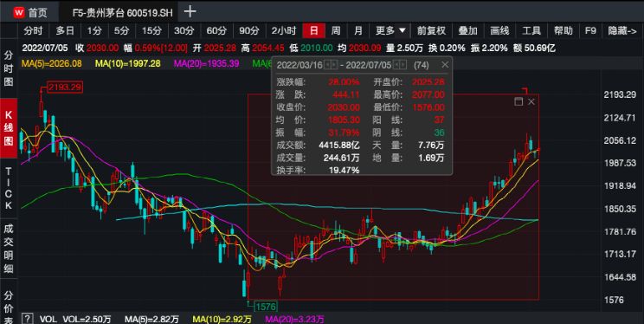Image resolution: width=644 pixels, height=324 pixels.
Task: Step start date 2022/03/16 backward
Action: click(x=328, y=65)
